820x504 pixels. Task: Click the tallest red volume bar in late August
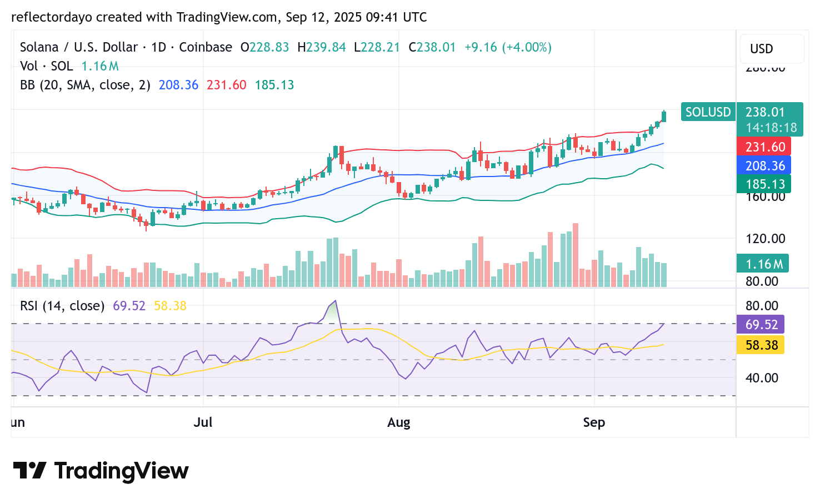coord(576,255)
